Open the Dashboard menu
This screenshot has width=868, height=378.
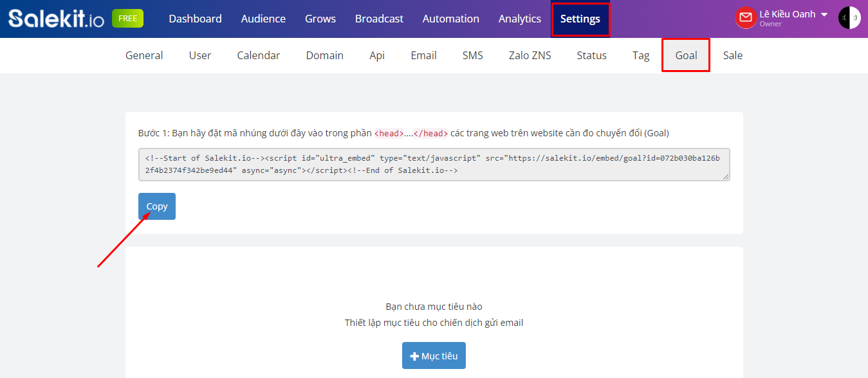[x=195, y=19]
